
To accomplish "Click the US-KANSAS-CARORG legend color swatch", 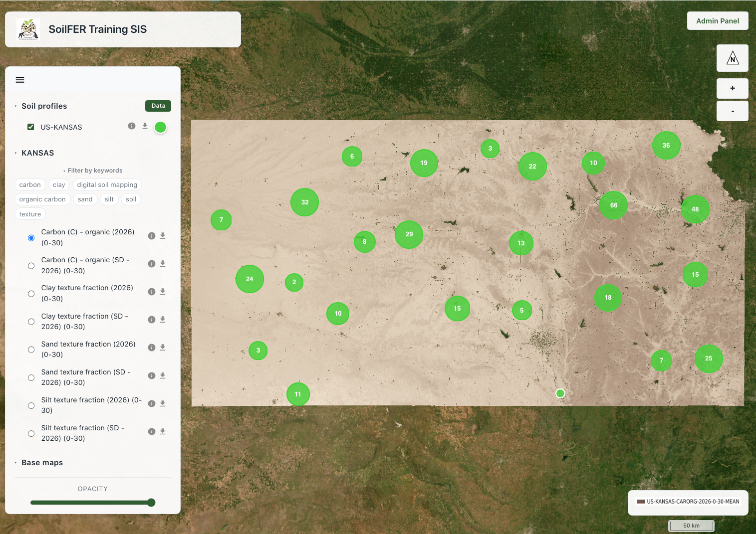I will (x=641, y=502).
